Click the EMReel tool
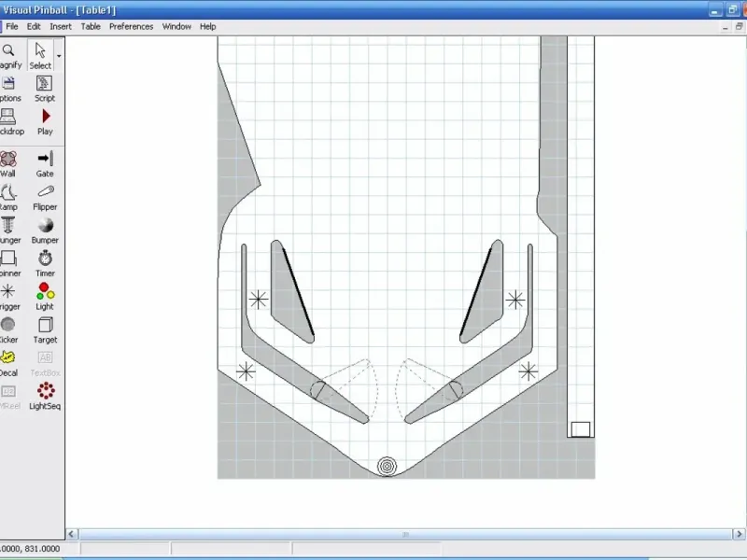747x560 pixels. [x=8, y=398]
